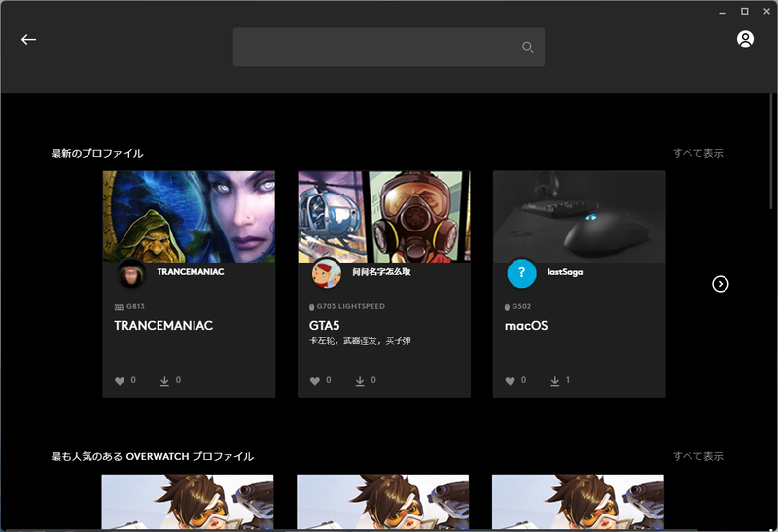The height and width of the screenshot is (532, 778).
Task: Go back using the left arrow
Action: click(x=29, y=39)
